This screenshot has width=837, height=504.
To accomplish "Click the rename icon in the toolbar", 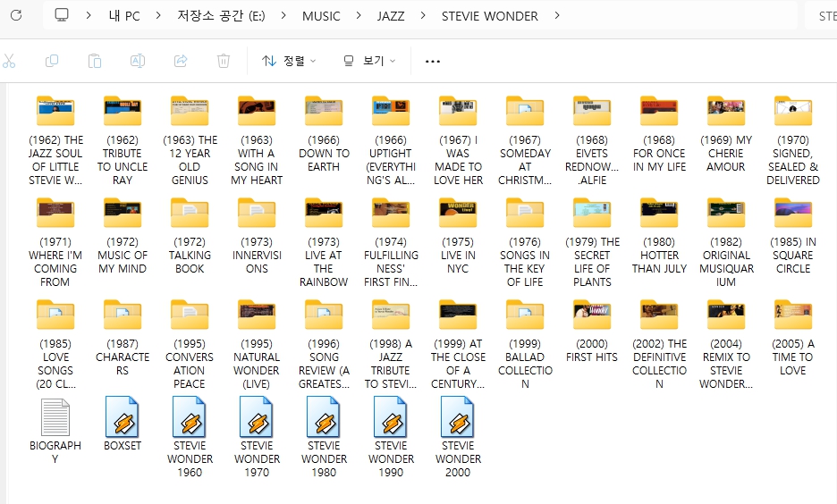I will click(x=138, y=61).
